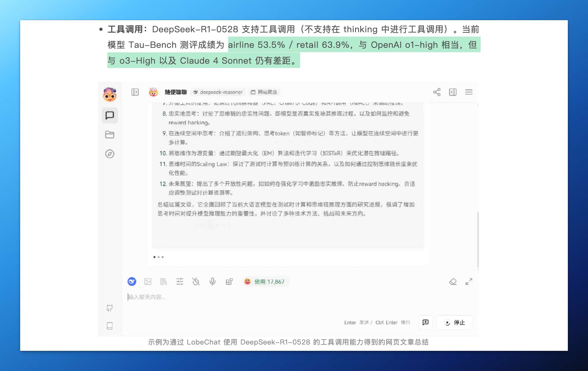Click the image upload icon
Screen dimensions: 588x371
click(148, 281)
